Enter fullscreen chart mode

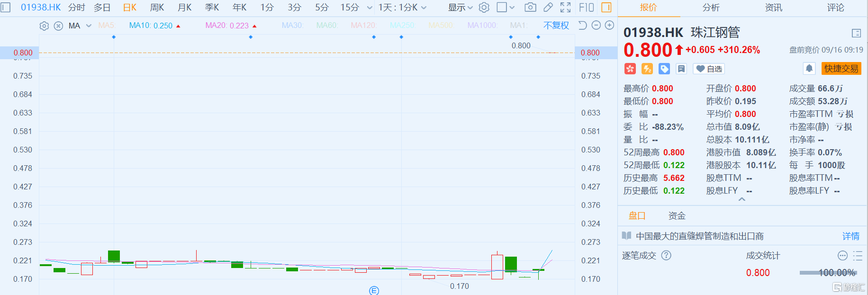coord(565,8)
